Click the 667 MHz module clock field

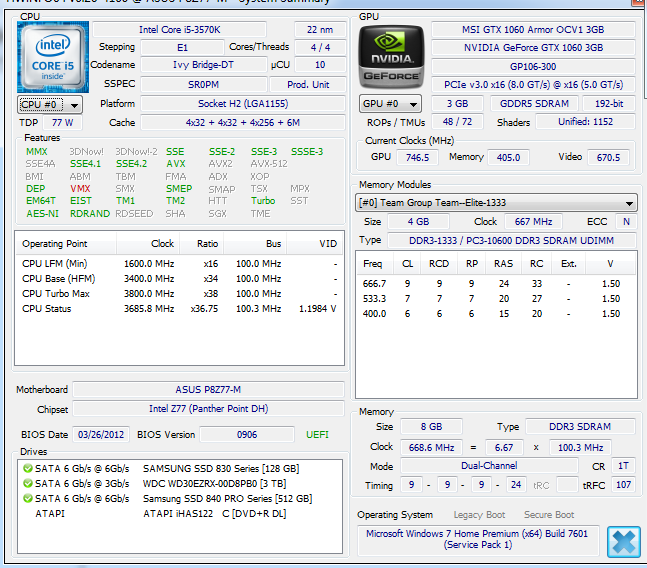533,222
